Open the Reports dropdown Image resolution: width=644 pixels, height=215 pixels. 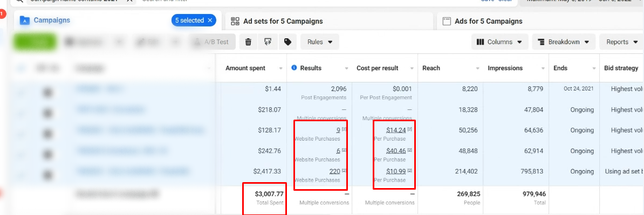[x=622, y=42]
